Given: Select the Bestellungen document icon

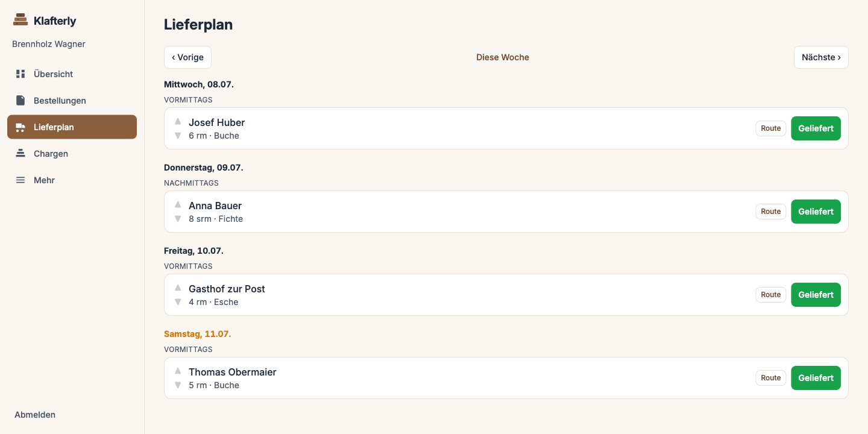Looking at the screenshot, I should [x=20, y=101].
